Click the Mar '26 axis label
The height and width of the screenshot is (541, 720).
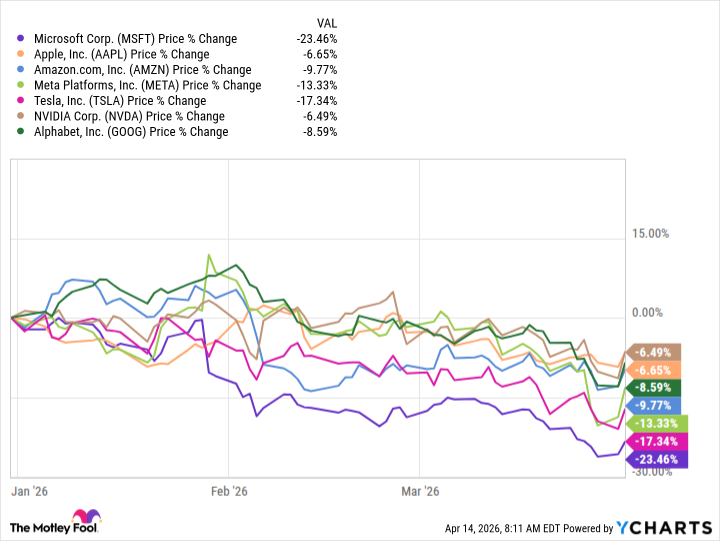(420, 491)
